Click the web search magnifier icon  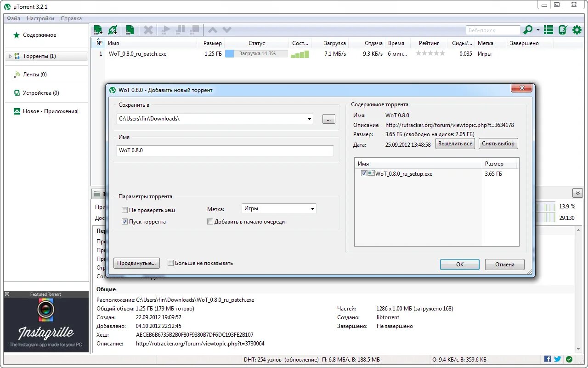pos(528,30)
